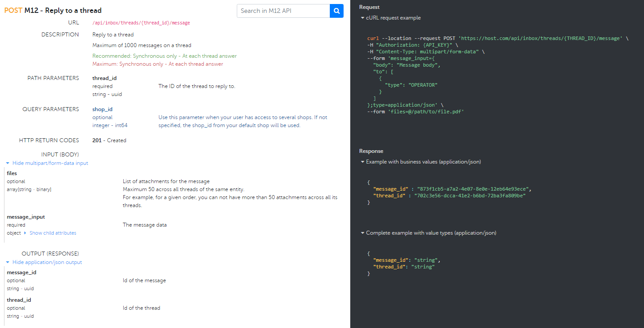This screenshot has height=328, width=644.
Task: Click "type": "OPERATOR" in the cURL body
Action: (x=411, y=85)
